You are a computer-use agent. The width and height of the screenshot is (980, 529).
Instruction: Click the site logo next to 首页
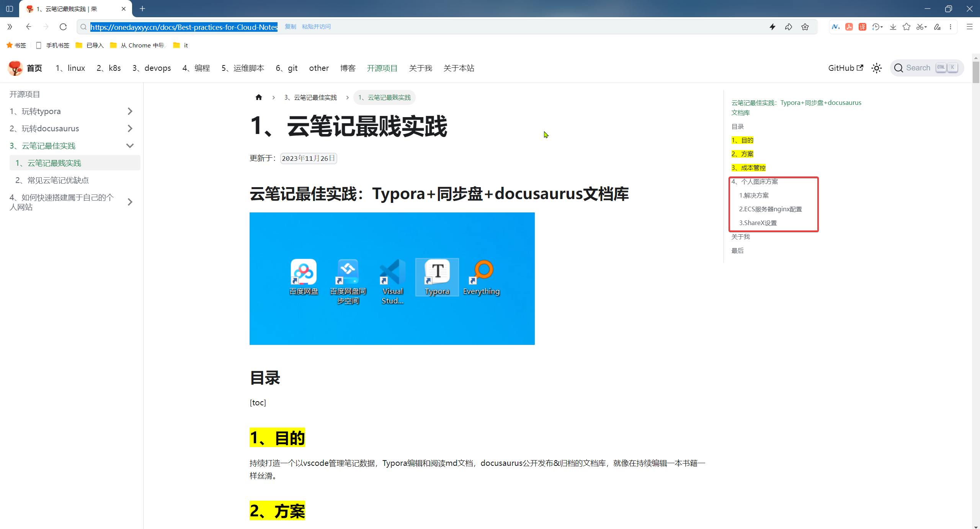tap(15, 68)
